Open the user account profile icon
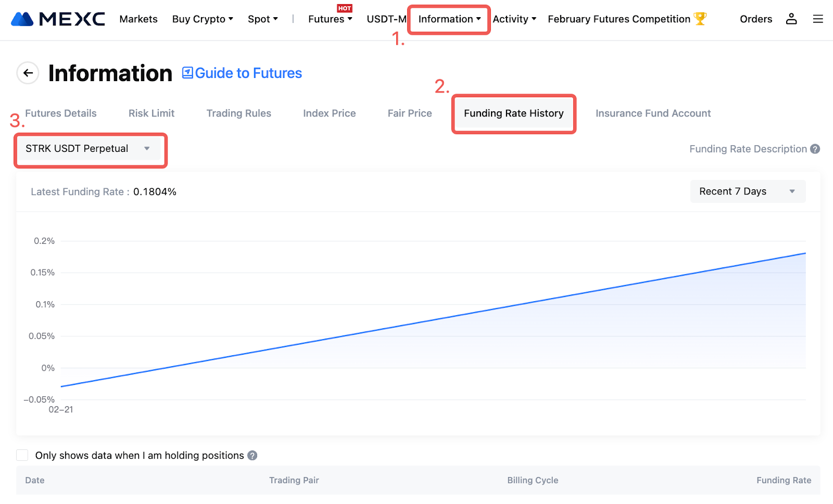Image resolution: width=833 pixels, height=504 pixels. point(791,19)
